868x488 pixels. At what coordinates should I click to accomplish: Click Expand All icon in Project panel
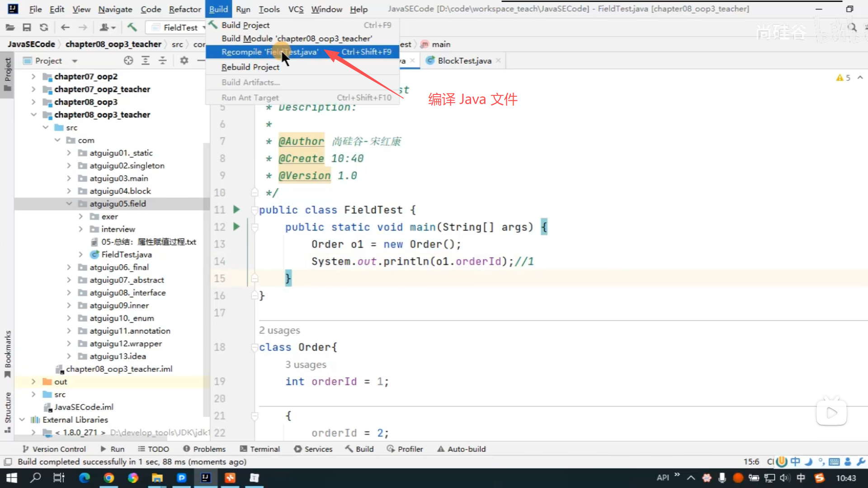[146, 61]
